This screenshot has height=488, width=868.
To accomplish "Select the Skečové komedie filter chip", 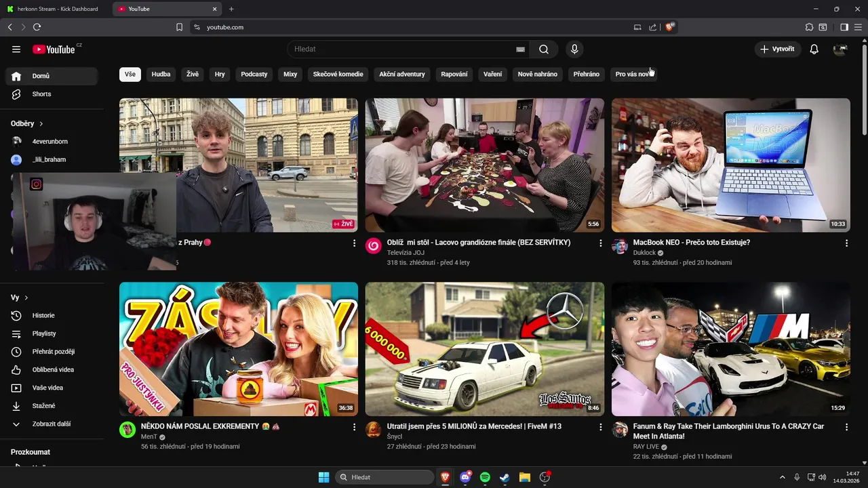I will (338, 74).
